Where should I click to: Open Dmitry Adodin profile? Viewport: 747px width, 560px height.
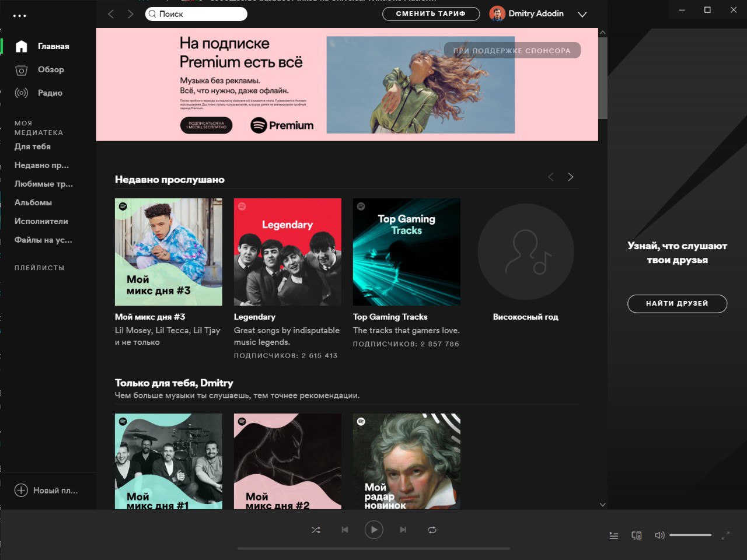click(x=536, y=13)
